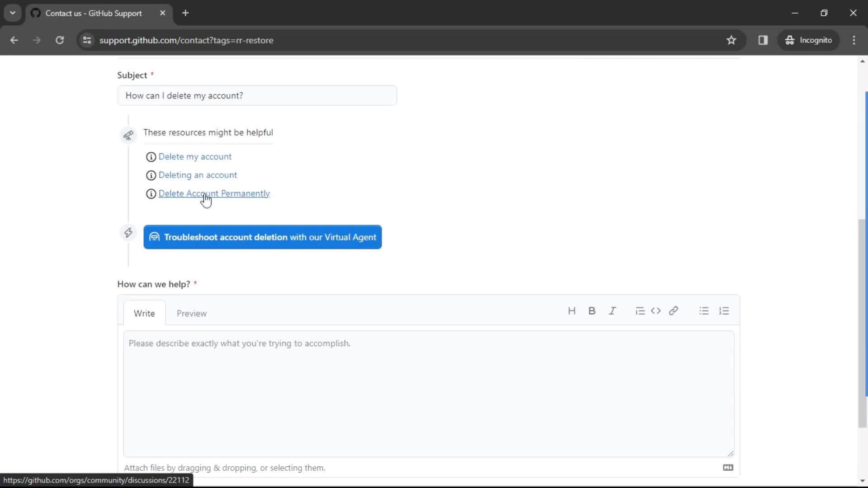Screen dimensions: 868x488
Task: Click the Delete my account link
Action: pos(195,156)
